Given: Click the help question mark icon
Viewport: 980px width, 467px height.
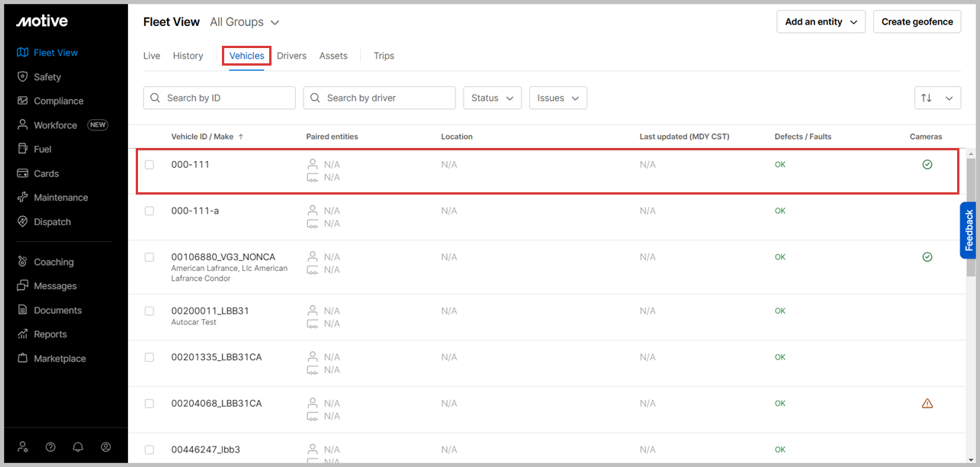Looking at the screenshot, I should (50, 447).
